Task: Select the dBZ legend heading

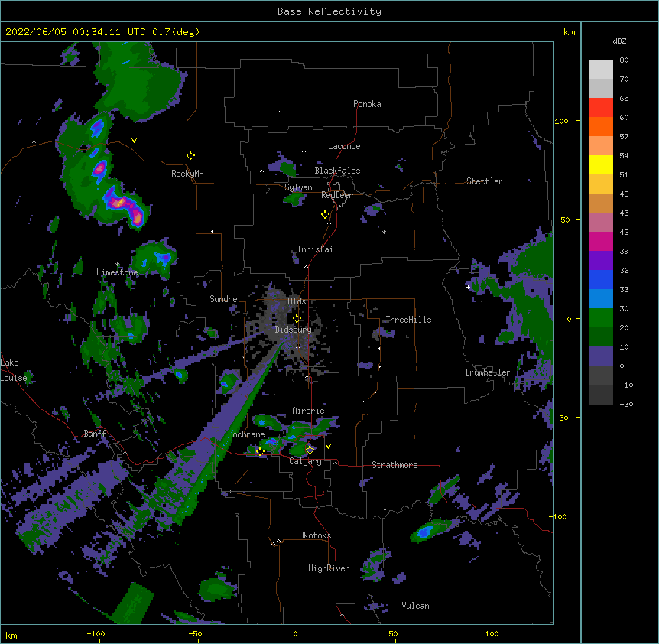Action: coord(619,41)
